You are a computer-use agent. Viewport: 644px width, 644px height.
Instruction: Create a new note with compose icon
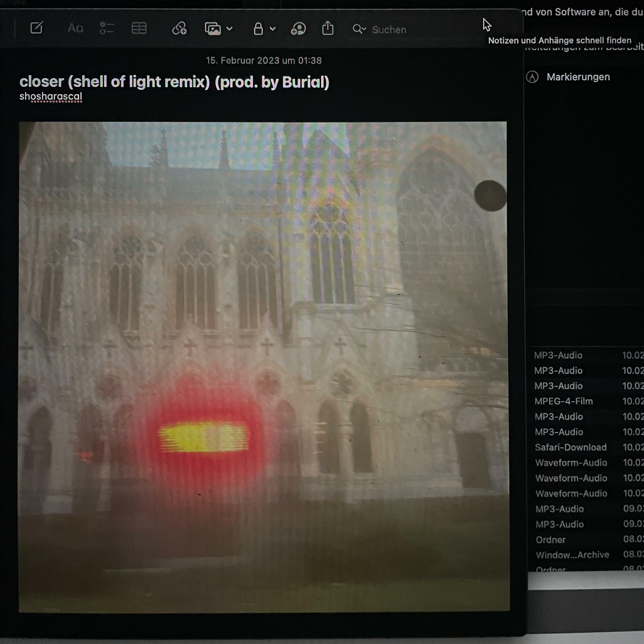36,28
